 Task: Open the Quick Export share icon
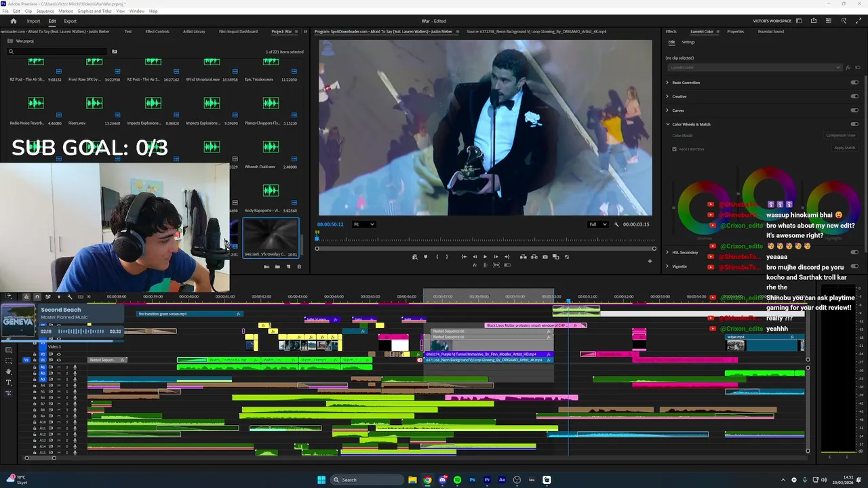coord(814,21)
